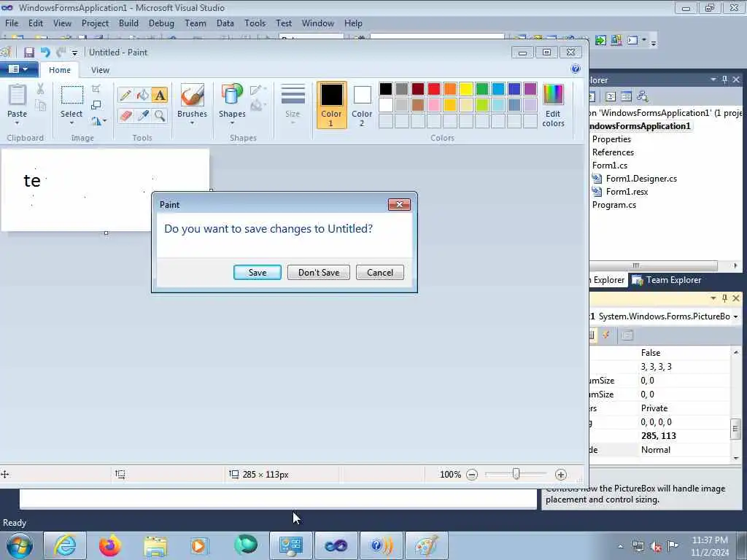Click the Redo arrow in Paint's title bar
This screenshot has width=747, height=560.
(x=61, y=52)
